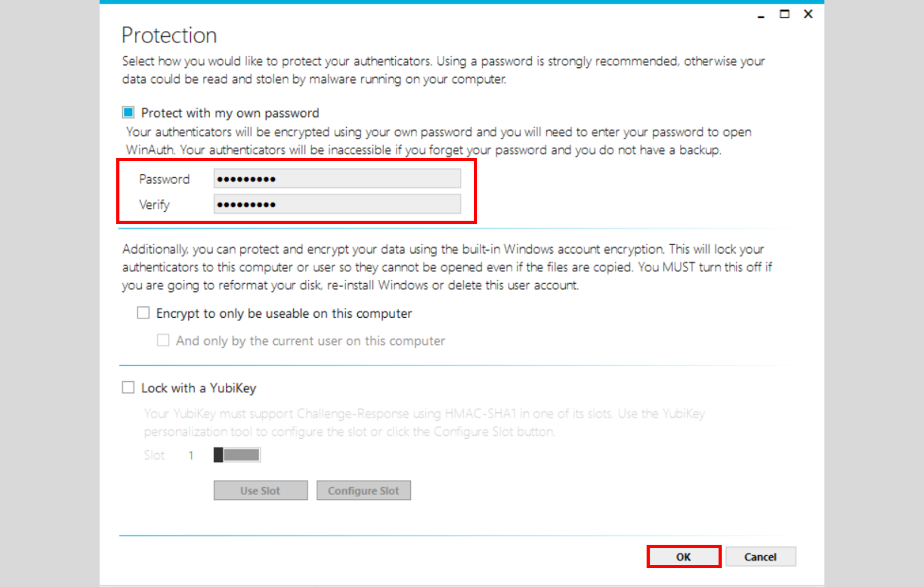Viewport: 924px width, 587px height.
Task: Maximize the Protection dialog window
Action: (x=784, y=14)
